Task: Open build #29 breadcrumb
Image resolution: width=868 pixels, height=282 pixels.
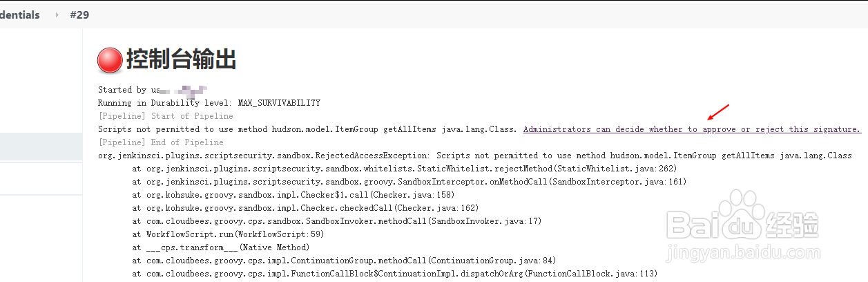Action: pyautogui.click(x=79, y=15)
